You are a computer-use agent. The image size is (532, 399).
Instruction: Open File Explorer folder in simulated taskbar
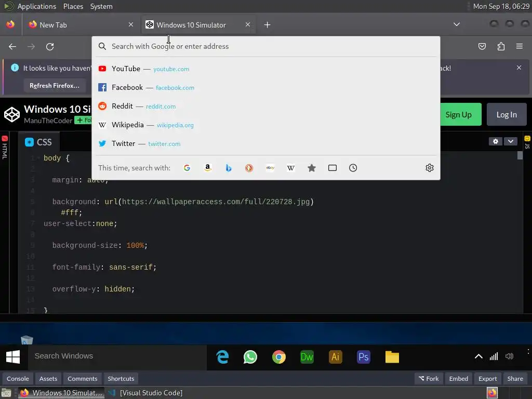(x=392, y=357)
